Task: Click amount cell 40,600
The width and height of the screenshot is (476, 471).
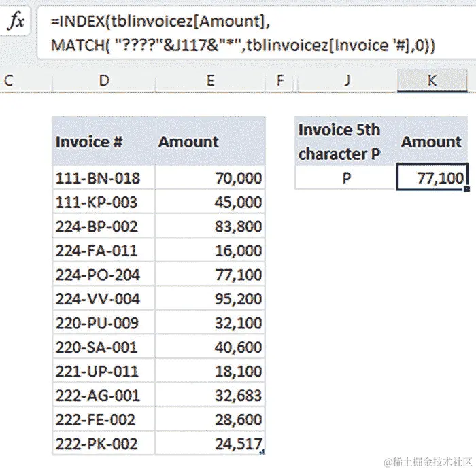Action: click(210, 347)
